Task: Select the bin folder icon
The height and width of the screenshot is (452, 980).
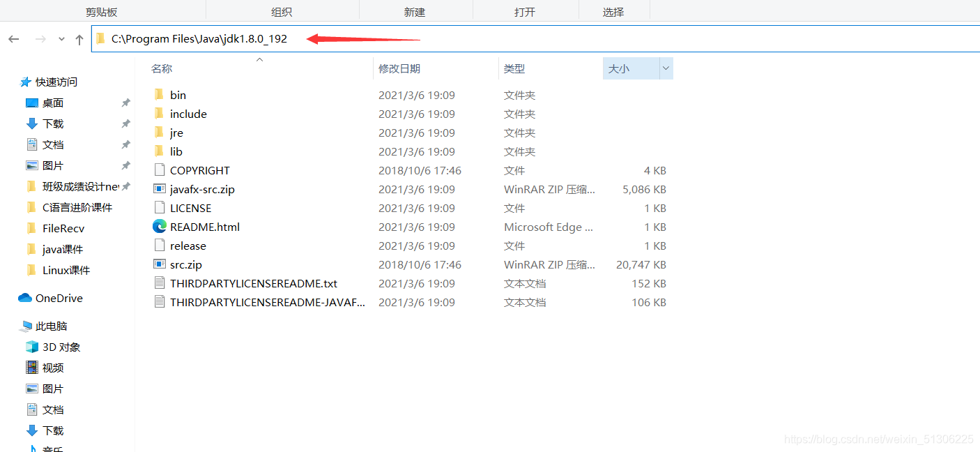Action: coord(159,95)
